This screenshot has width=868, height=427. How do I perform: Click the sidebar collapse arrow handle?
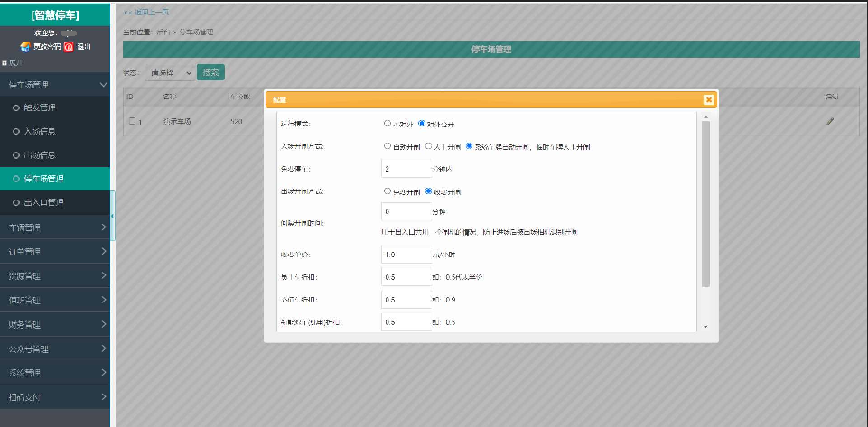pyautogui.click(x=112, y=216)
